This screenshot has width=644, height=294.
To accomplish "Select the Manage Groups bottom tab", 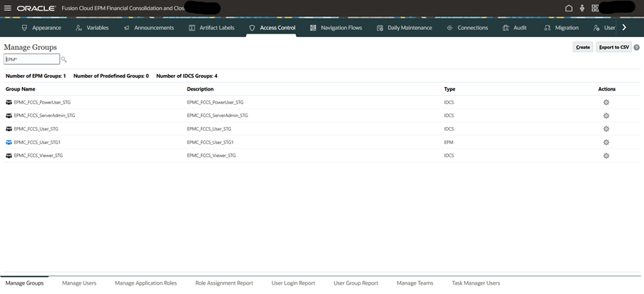I will pyautogui.click(x=25, y=283).
